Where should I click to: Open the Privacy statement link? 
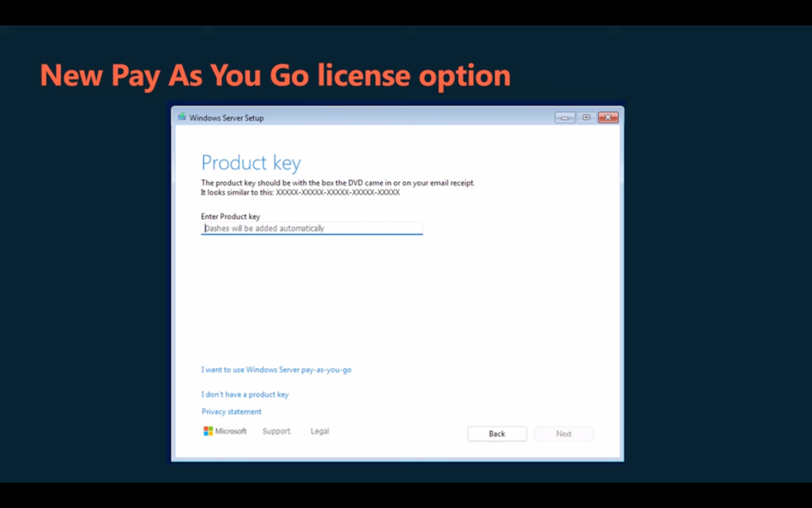[x=232, y=412]
